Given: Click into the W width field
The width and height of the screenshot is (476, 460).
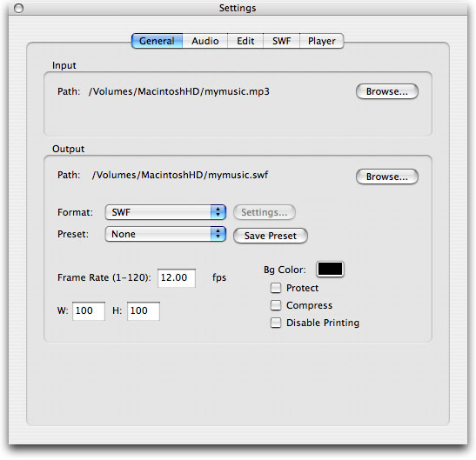Looking at the screenshot, I should (x=89, y=311).
